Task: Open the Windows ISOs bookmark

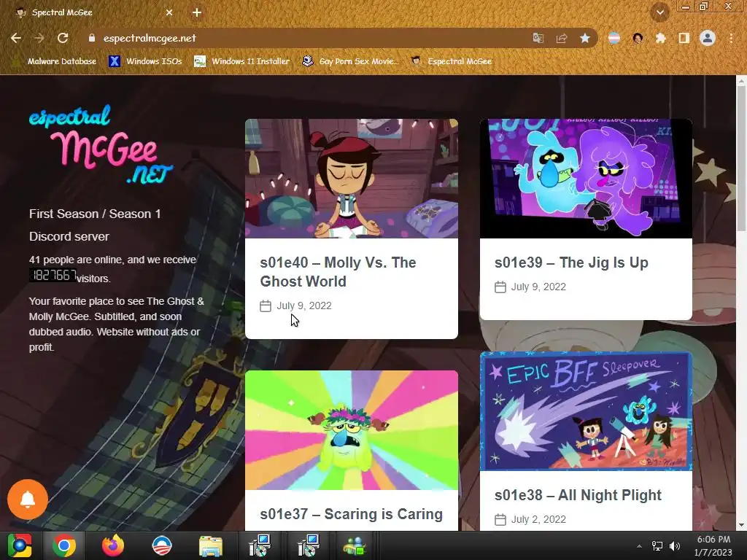Action: tap(145, 61)
